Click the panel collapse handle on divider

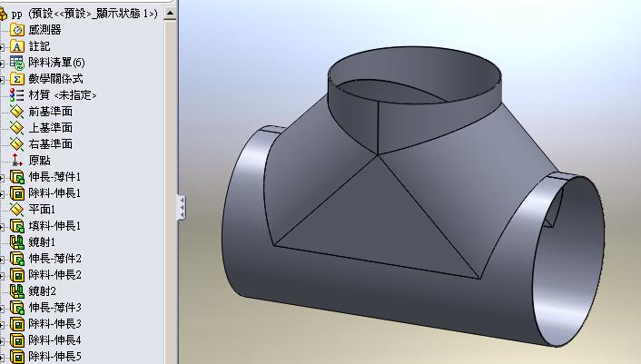(x=181, y=207)
